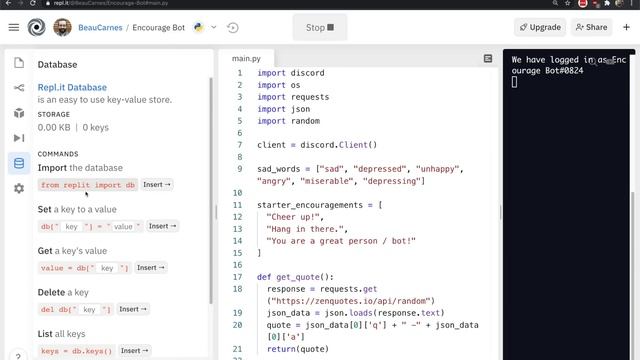Open the Settings gear in sidebar
Screen dimensions: 640x360
[19, 188]
